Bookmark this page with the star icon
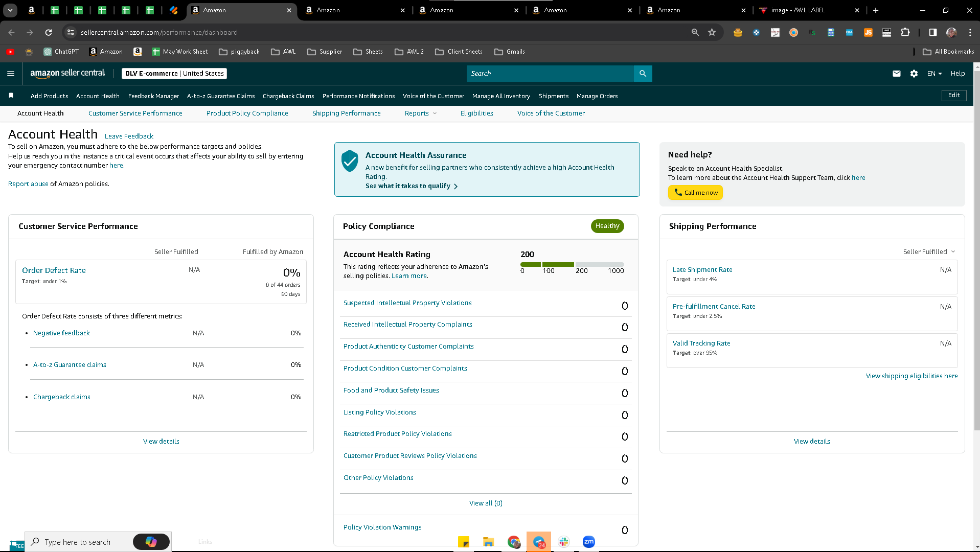Screen dimensions: 980x552 tap(712, 32)
